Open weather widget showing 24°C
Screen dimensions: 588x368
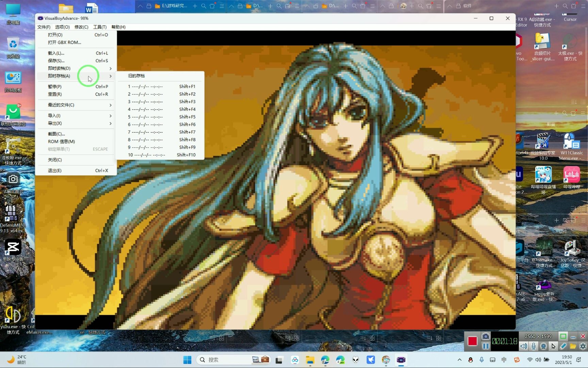coord(17,360)
